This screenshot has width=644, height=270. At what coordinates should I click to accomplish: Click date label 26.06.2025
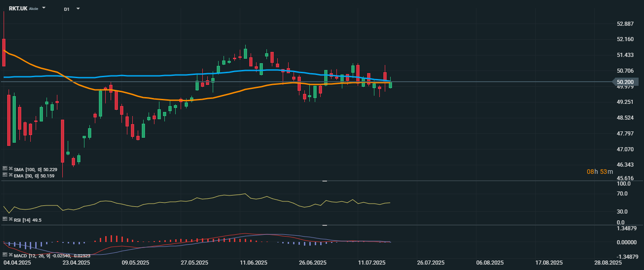click(313, 263)
